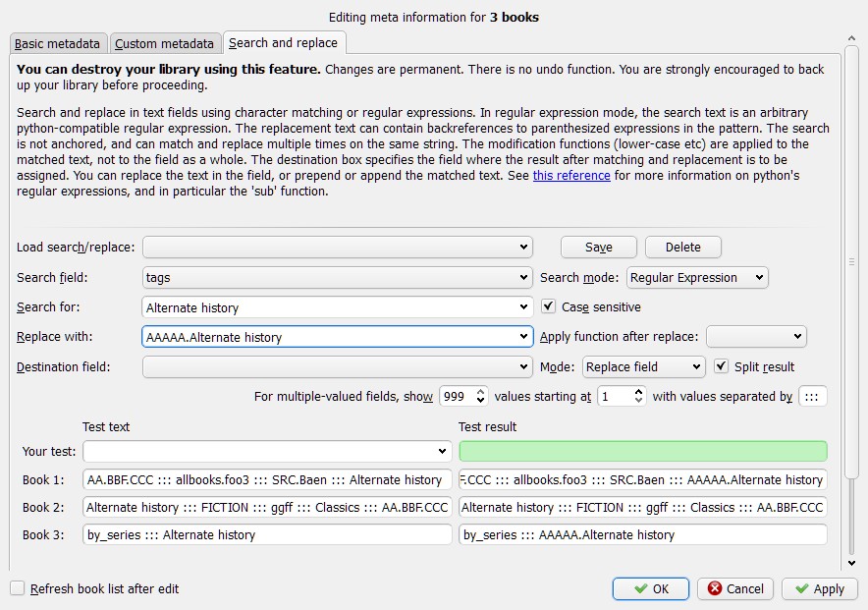Select the Search and replace tab
This screenshot has width=868, height=610.
click(x=283, y=42)
